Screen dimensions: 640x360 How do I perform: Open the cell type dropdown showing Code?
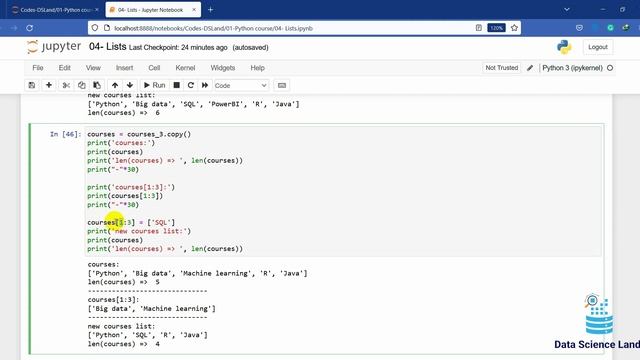click(x=241, y=85)
